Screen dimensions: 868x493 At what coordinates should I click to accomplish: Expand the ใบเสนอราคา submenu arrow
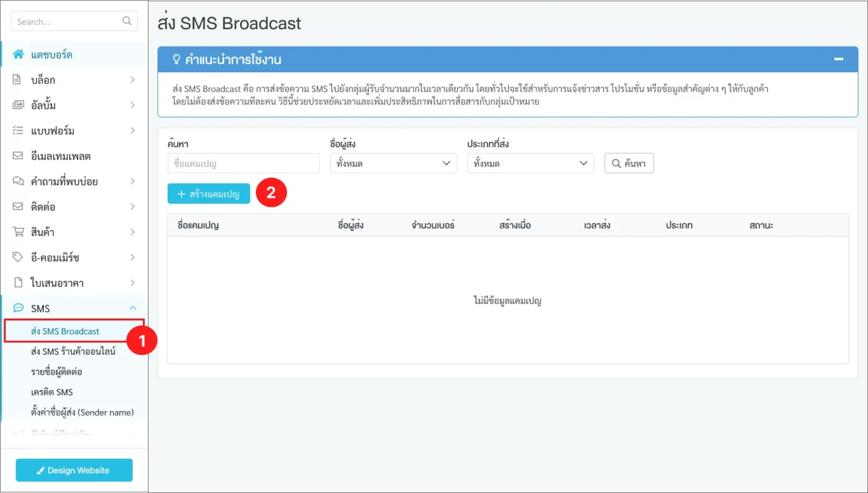(x=132, y=283)
